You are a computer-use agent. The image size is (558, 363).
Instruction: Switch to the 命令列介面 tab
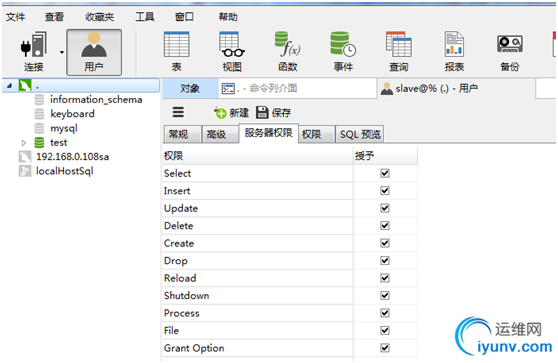(297, 88)
